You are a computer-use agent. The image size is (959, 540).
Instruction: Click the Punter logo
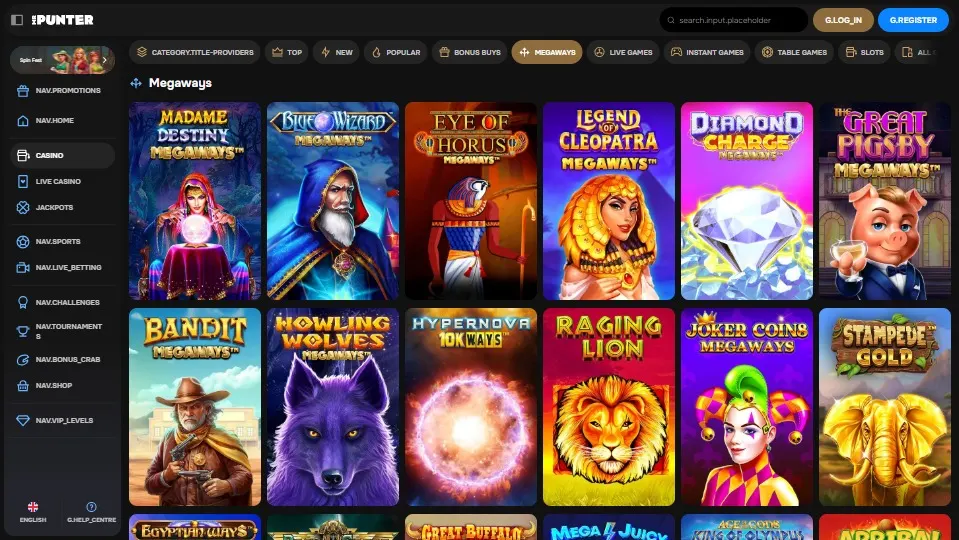(x=62, y=20)
